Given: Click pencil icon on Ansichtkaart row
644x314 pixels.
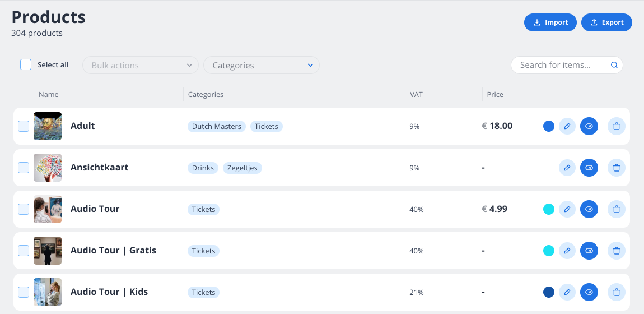Looking at the screenshot, I should (x=567, y=168).
